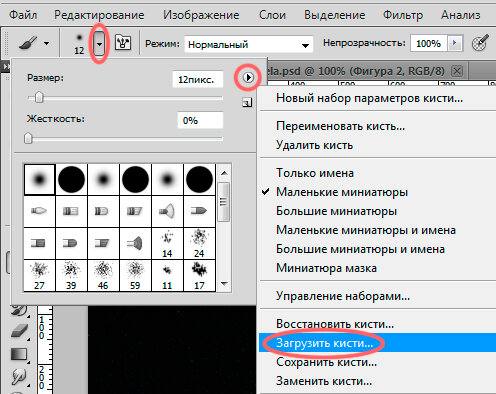Open the Слои menu

[x=272, y=15]
